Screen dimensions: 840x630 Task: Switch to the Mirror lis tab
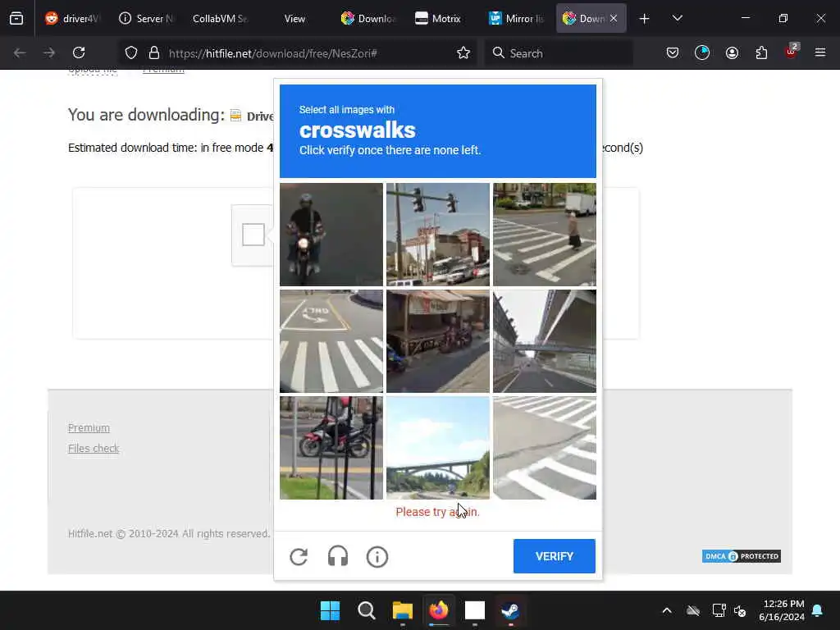[x=517, y=18]
